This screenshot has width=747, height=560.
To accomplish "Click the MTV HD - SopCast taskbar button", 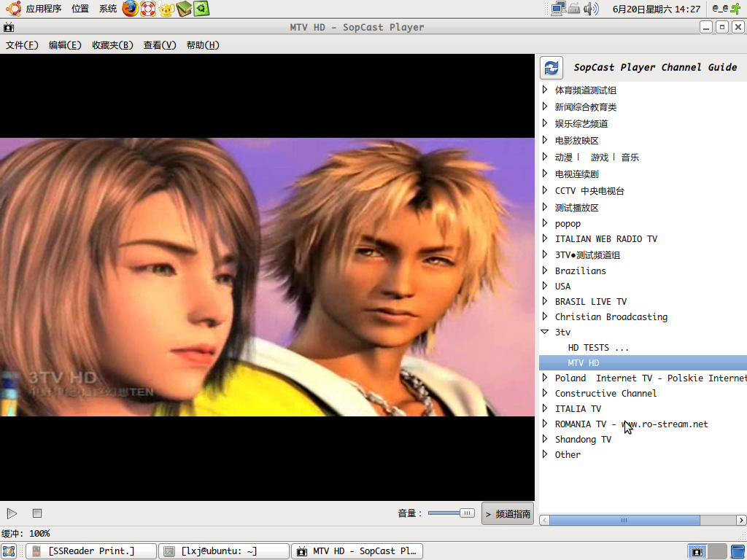I will tap(357, 551).
